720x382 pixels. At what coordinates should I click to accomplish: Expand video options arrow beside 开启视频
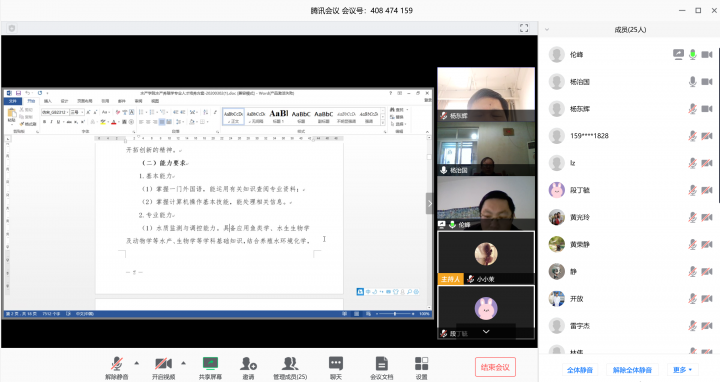click(184, 363)
